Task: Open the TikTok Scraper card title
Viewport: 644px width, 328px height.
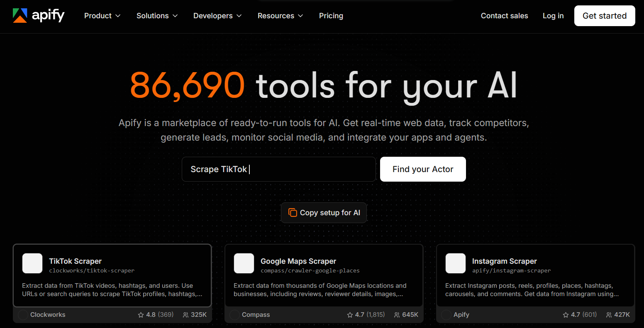Action: (x=76, y=261)
